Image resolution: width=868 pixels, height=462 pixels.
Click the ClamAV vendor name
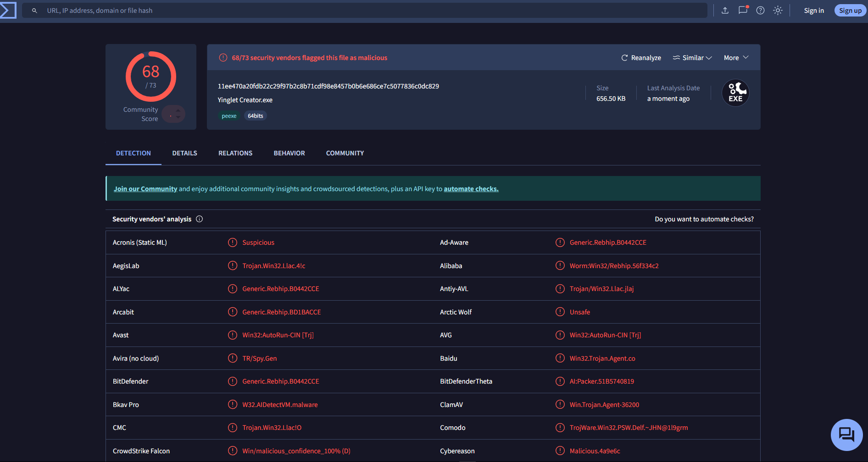(451, 405)
